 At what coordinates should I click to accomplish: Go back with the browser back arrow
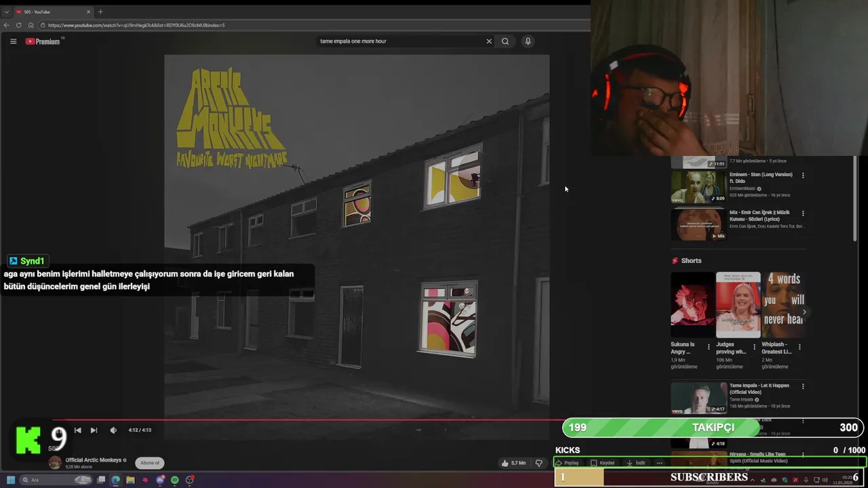tap(7, 25)
